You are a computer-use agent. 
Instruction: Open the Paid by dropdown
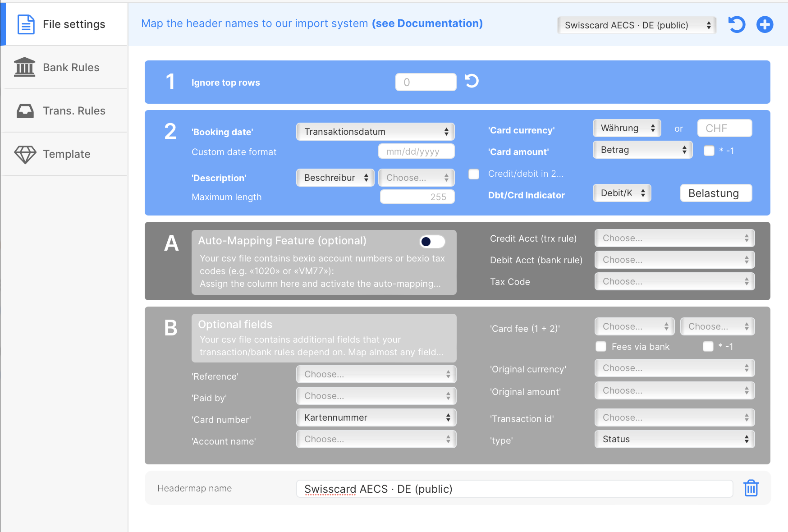(x=376, y=396)
